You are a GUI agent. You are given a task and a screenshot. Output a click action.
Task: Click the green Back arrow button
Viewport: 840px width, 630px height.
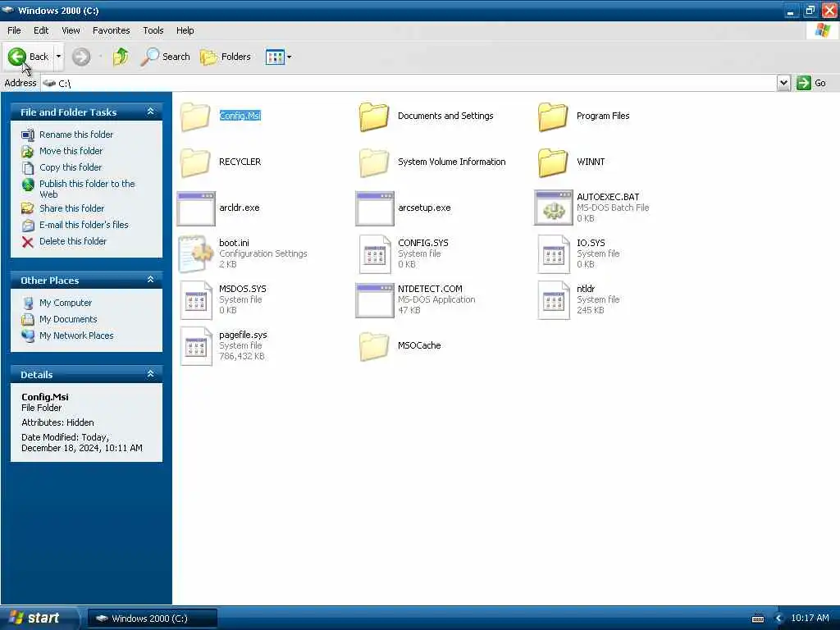(x=17, y=57)
